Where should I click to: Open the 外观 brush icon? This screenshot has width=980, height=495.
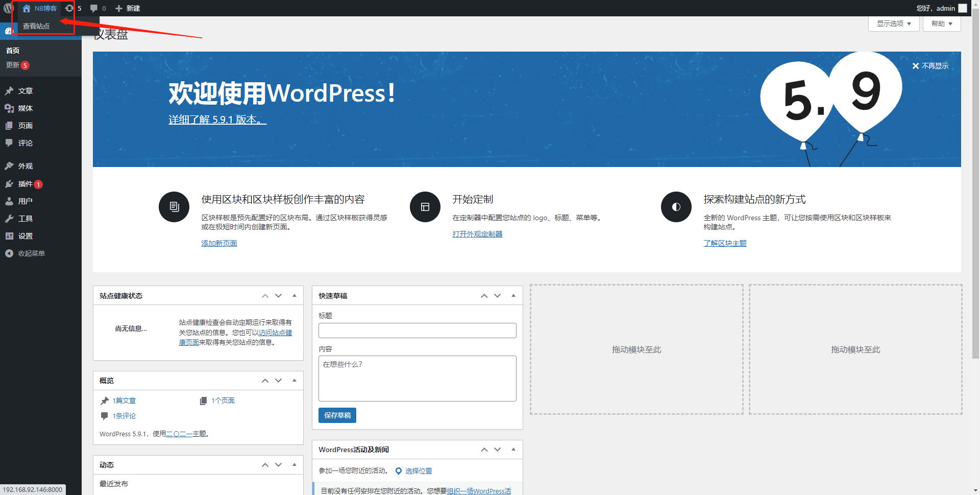pyautogui.click(x=9, y=166)
